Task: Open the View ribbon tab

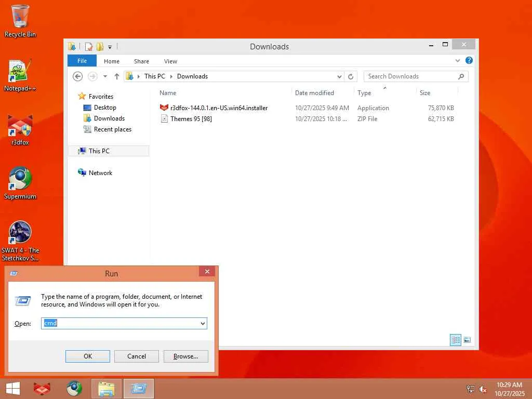Action: coord(170,61)
